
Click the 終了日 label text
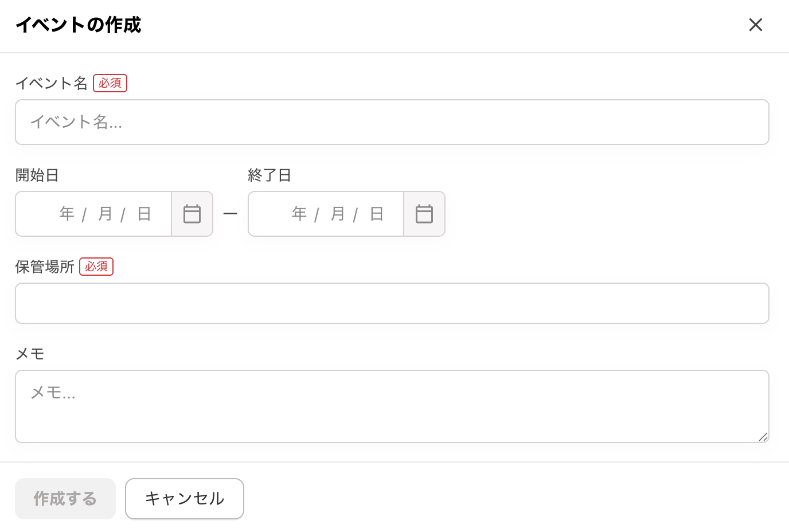(269, 175)
